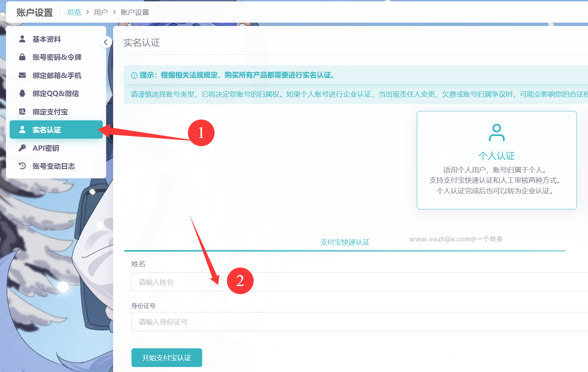Click the user icon beside 实名认证
The image size is (588, 372).
[22, 130]
